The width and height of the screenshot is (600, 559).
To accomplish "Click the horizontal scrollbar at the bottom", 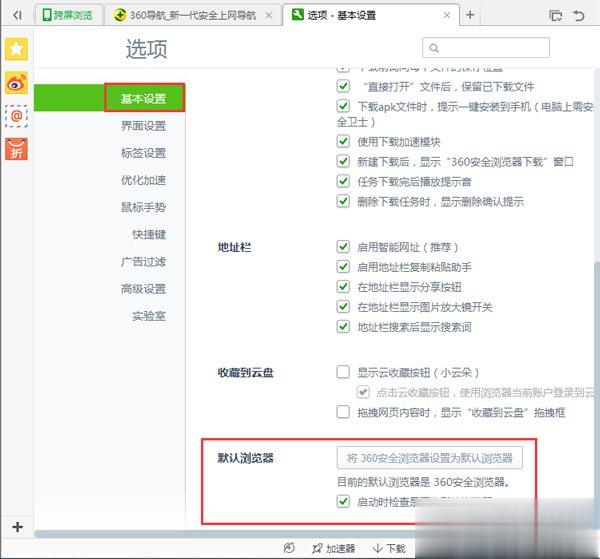I will point(226,533).
